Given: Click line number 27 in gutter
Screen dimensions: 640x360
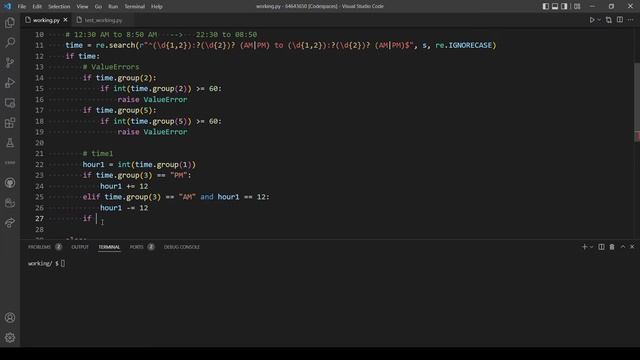Looking at the screenshot, I should pos(39,218).
